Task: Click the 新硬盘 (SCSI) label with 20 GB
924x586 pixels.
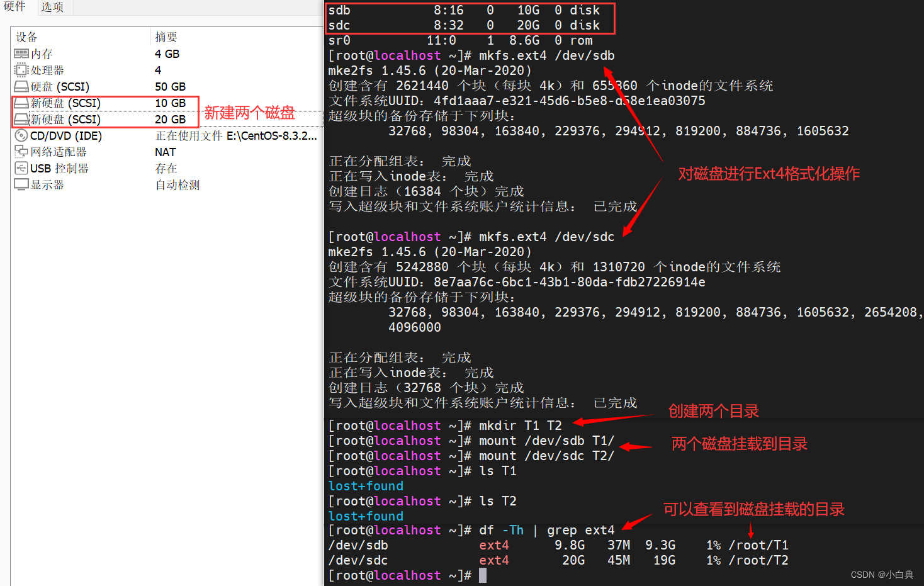Action: click(x=65, y=120)
